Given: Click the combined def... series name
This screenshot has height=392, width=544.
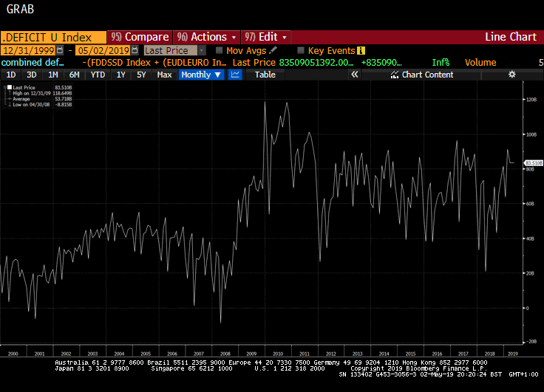Looking at the screenshot, I should tap(33, 63).
